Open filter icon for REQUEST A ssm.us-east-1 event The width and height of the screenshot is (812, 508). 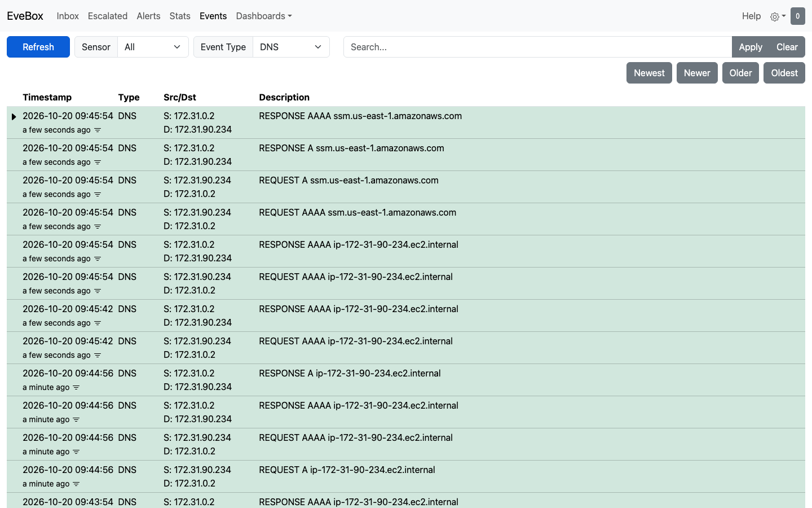pyautogui.click(x=98, y=195)
